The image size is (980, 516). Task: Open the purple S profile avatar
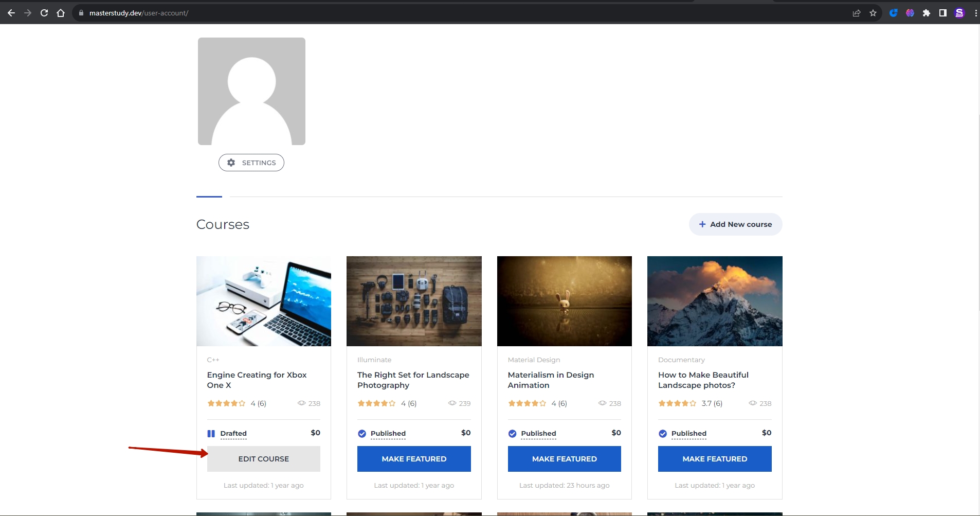959,13
